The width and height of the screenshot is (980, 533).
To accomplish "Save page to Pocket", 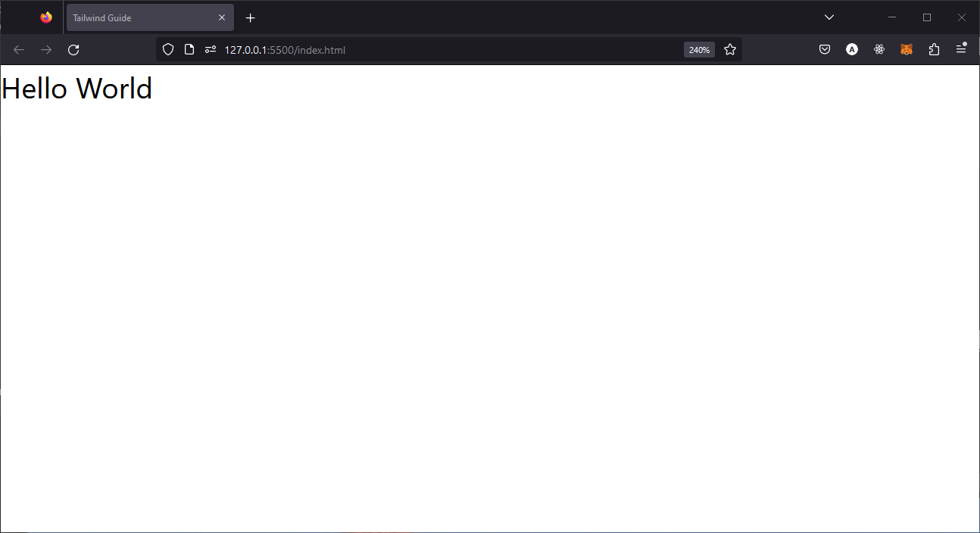I will pyautogui.click(x=825, y=50).
